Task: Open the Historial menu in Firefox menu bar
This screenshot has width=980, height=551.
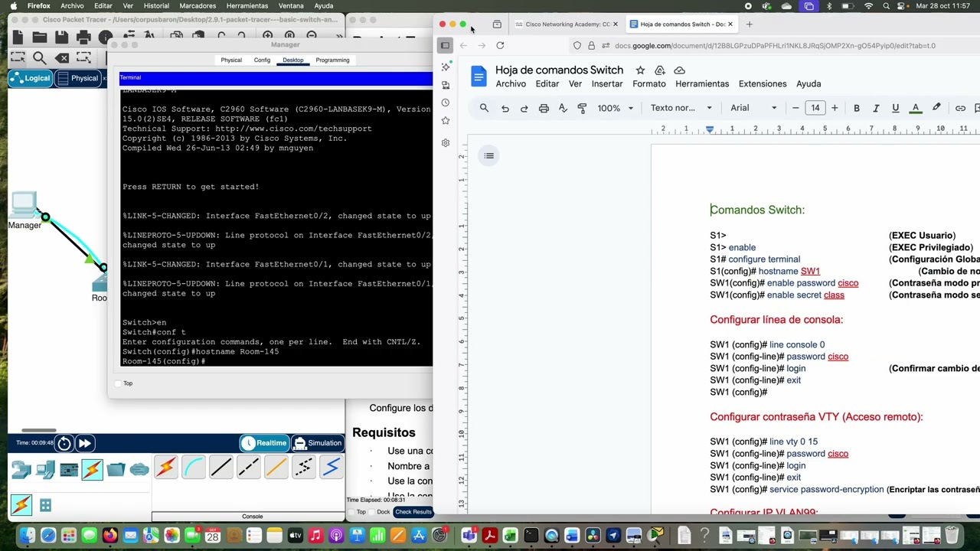Action: [x=156, y=6]
